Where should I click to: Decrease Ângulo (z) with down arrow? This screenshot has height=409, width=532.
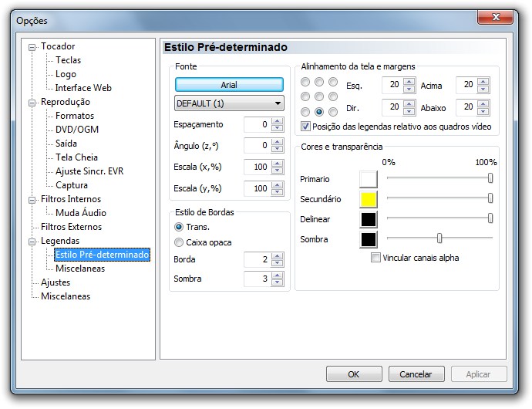click(278, 149)
